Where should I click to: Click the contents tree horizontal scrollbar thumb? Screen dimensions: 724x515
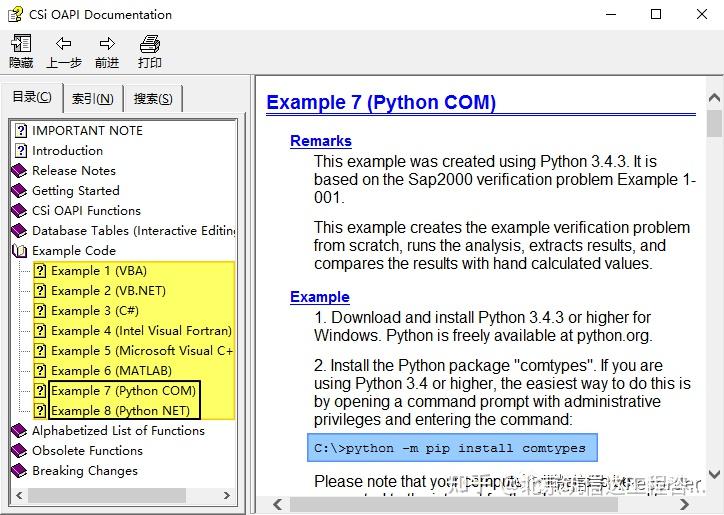click(107, 495)
